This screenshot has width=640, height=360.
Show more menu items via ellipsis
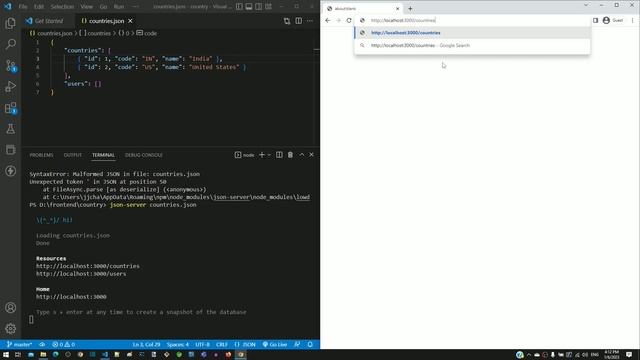pyautogui.click(x=136, y=7)
